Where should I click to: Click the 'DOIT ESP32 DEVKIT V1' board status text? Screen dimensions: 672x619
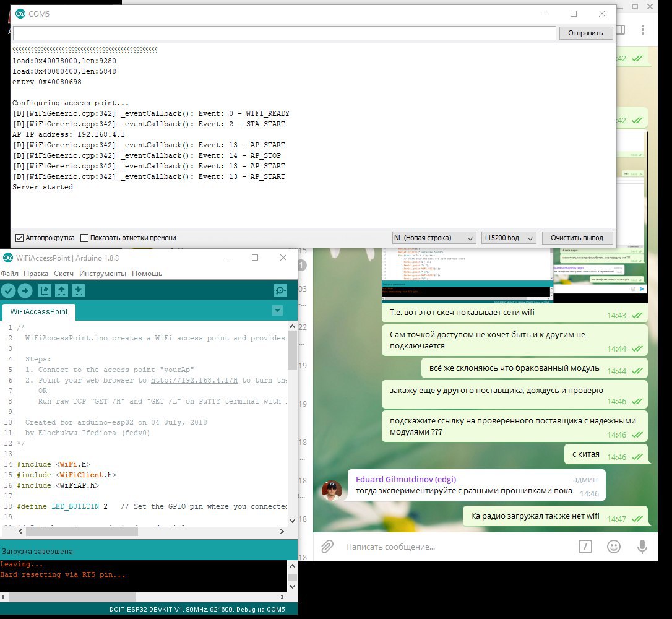point(145,609)
